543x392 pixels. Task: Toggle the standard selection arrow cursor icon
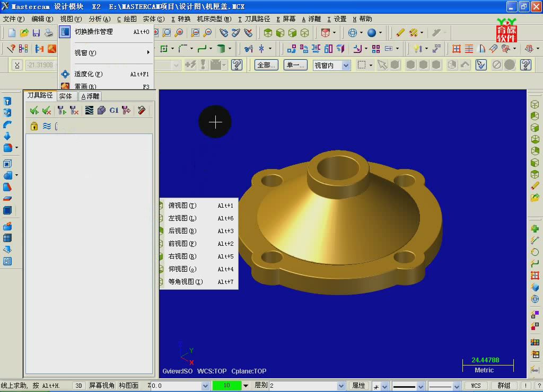pyautogui.click(x=382, y=65)
